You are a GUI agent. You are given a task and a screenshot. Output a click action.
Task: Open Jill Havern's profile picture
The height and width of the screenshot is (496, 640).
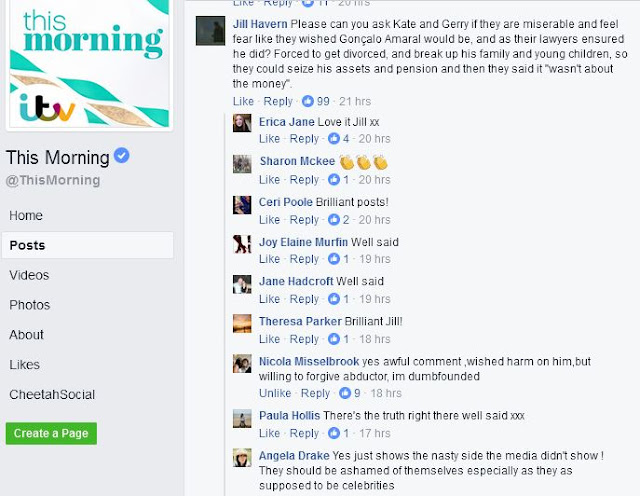[210, 31]
